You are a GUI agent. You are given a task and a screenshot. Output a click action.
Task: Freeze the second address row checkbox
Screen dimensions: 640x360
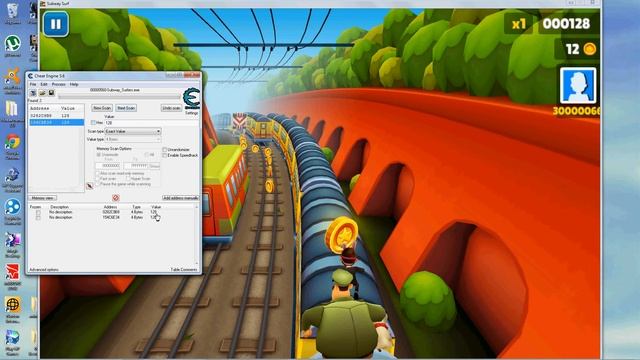click(38, 218)
